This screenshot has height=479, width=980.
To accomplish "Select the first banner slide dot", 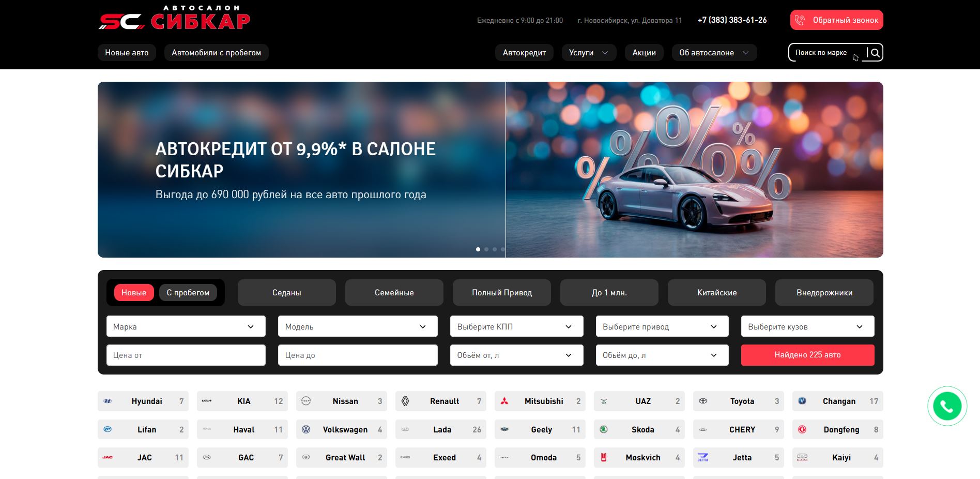I will pyautogui.click(x=478, y=249).
